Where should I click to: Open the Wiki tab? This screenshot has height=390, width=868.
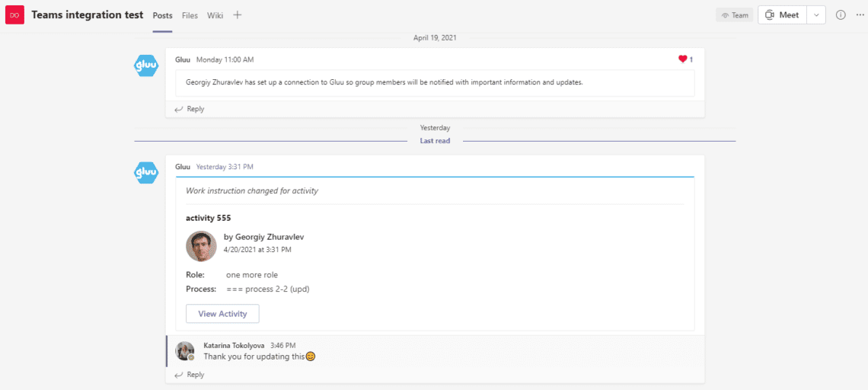click(215, 15)
